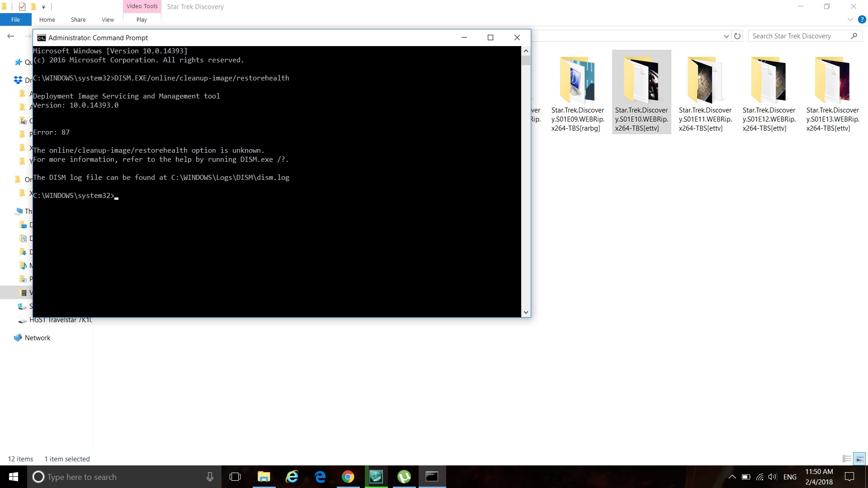Click the Properties checkmark icon in Quick Access Toolbar
The image size is (868, 488).
[x=22, y=7]
